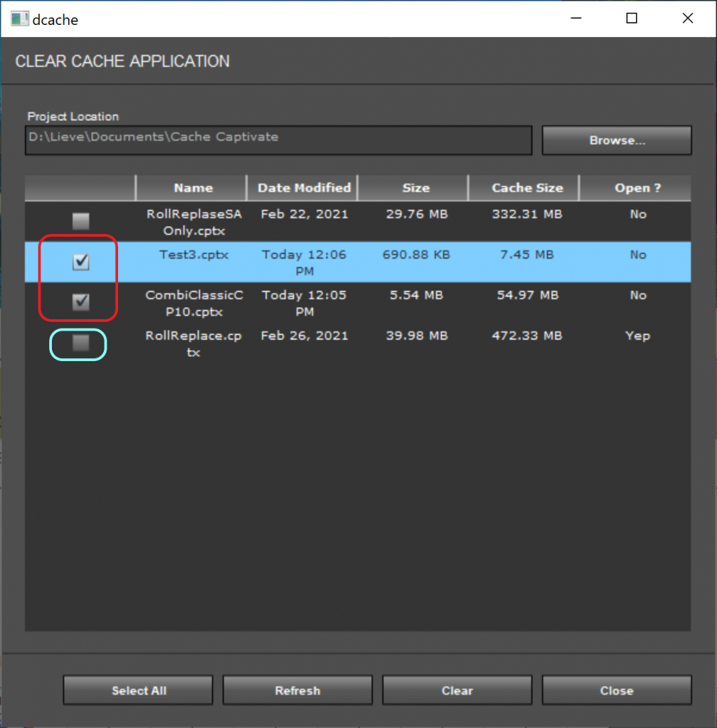The height and width of the screenshot is (728, 717).
Task: Click the Close button at bottom
Action: 617,690
